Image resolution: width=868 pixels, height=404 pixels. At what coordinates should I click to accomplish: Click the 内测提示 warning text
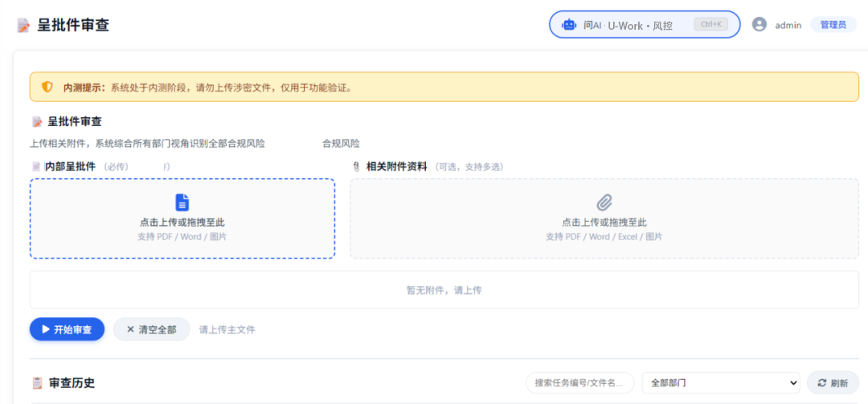(x=207, y=88)
